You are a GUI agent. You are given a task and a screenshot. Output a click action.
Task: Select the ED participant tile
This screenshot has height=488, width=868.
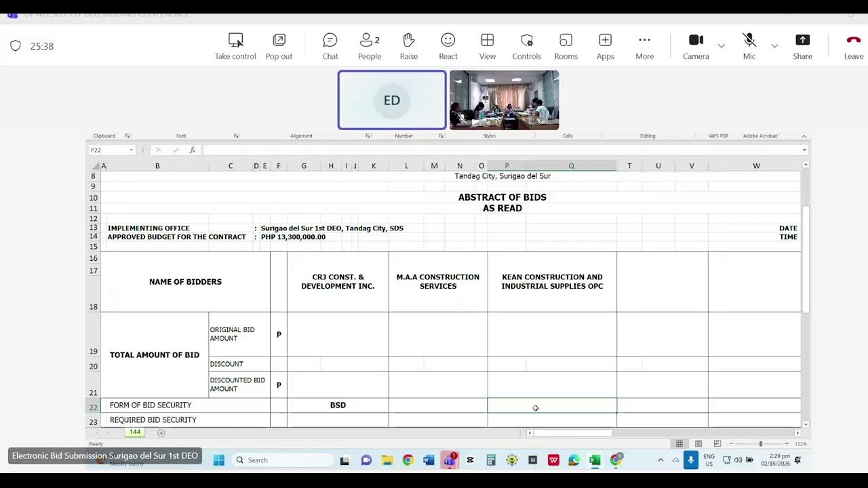(392, 100)
